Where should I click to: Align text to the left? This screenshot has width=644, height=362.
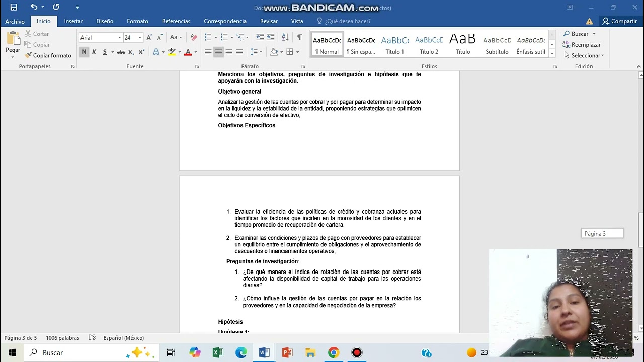point(208,52)
